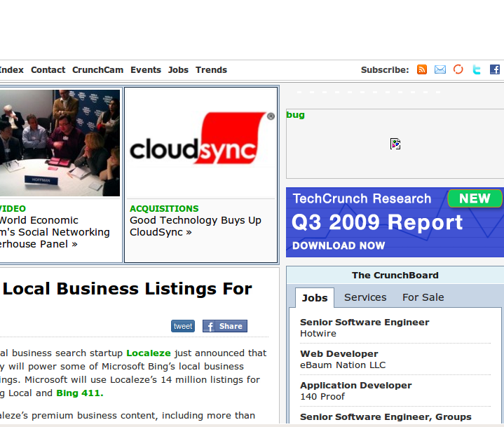Viewport: 504px width, 427px height.
Task: Open the Bing 411 link
Action: [x=80, y=393]
